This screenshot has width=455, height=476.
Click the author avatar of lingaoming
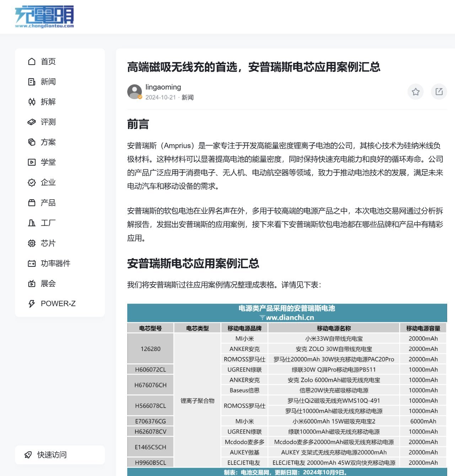tap(135, 92)
